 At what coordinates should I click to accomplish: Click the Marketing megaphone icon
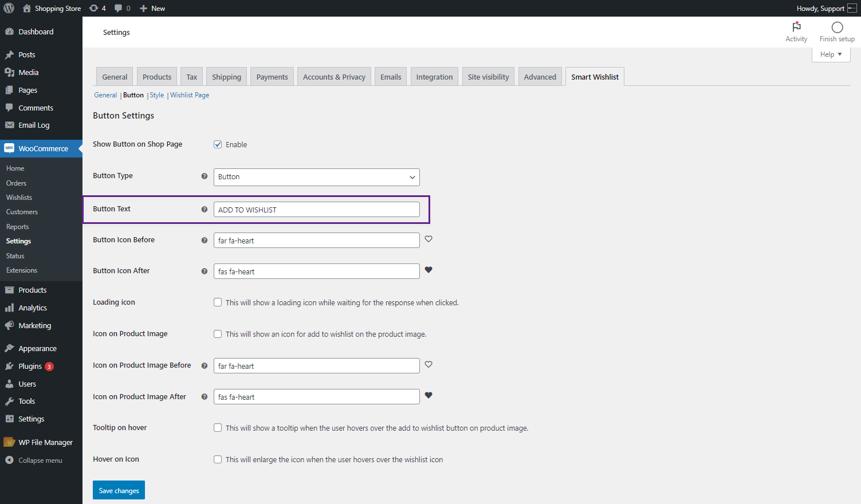(9, 325)
